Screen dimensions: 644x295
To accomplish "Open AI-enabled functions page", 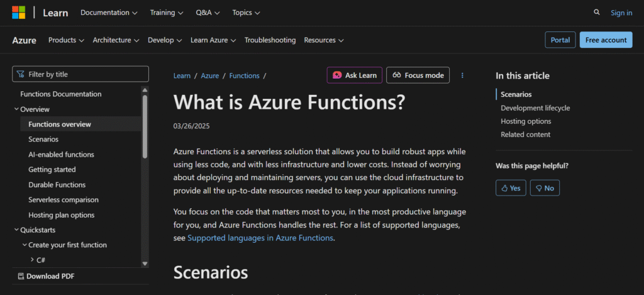I will tap(61, 155).
